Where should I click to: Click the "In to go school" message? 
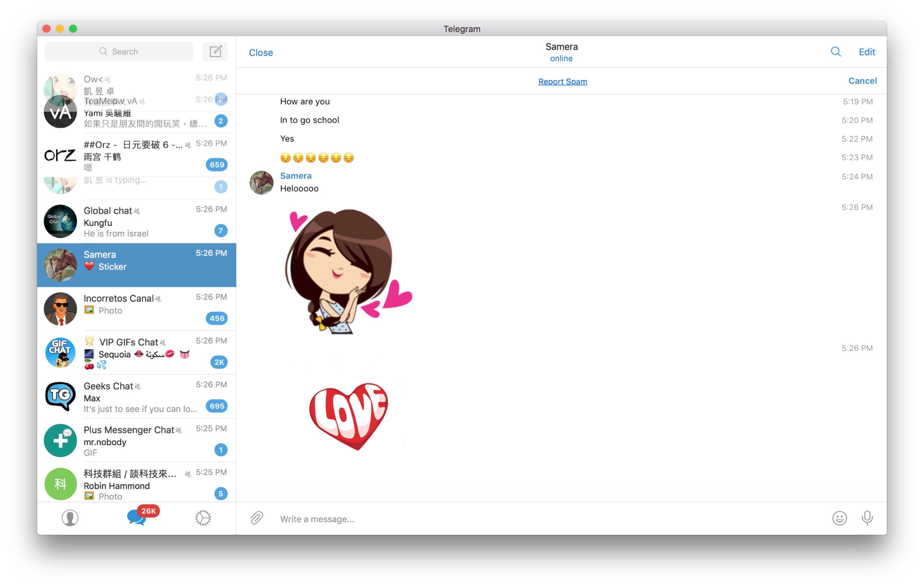309,120
